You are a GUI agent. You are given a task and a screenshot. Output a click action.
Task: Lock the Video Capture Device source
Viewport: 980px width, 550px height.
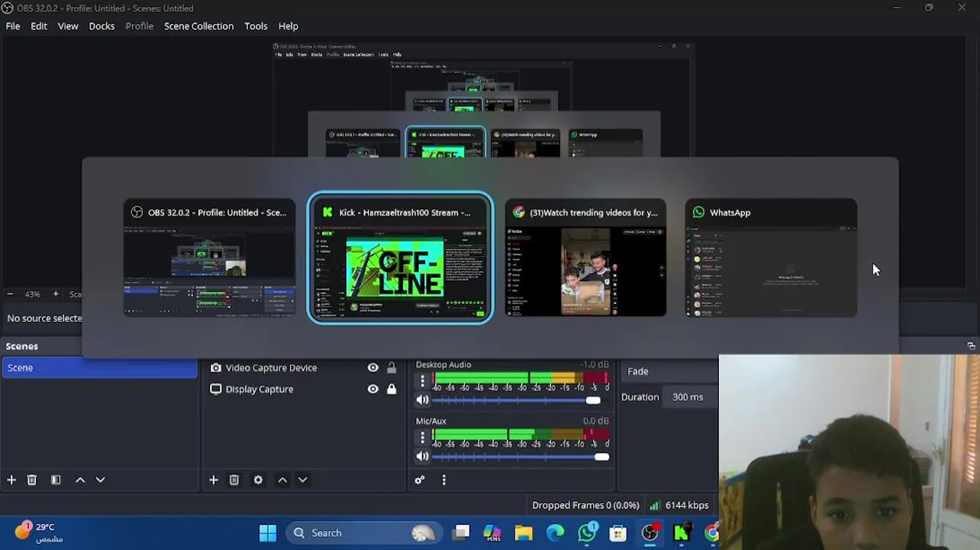[x=392, y=368]
